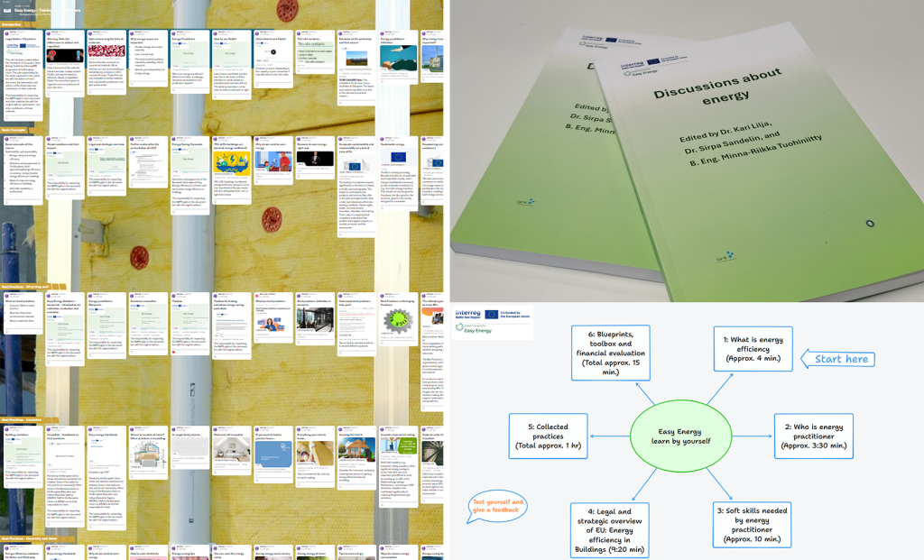Viewport: 924px width, 560px height.
Task: Like the Legal Notice / Disclaimer card
Action: pos(7,120)
